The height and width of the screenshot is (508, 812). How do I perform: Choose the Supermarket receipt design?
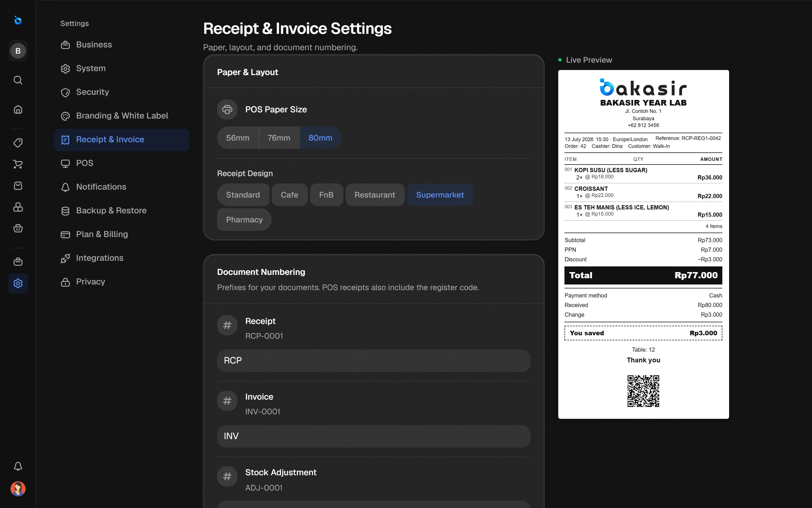[440, 195]
